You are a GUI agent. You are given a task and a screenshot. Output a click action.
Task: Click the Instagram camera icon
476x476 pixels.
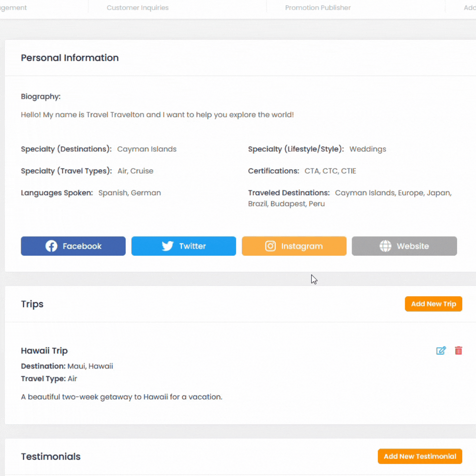(270, 246)
